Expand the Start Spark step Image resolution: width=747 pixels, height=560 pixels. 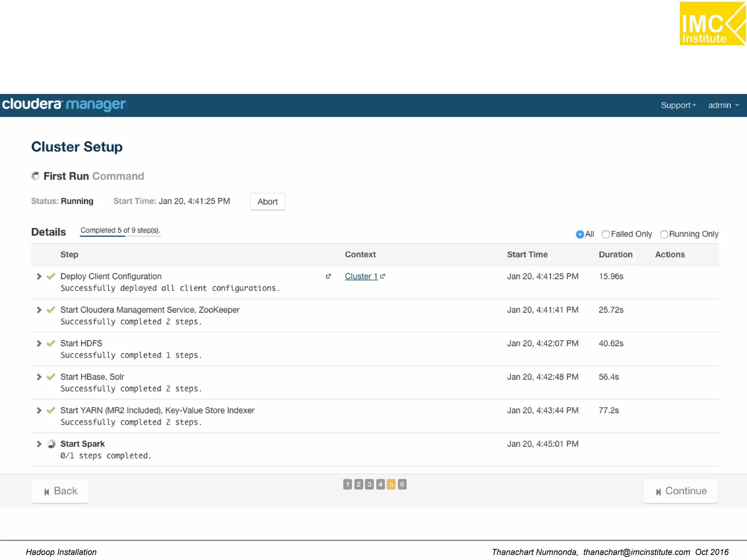pos(39,444)
